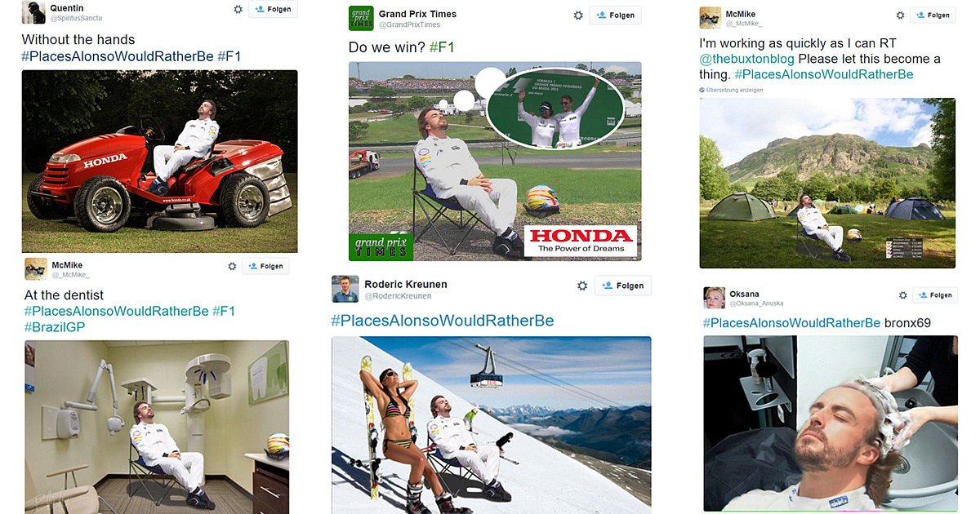Follow Quentin with the Folgen button
Screen dimensions: 980x514
click(x=273, y=9)
